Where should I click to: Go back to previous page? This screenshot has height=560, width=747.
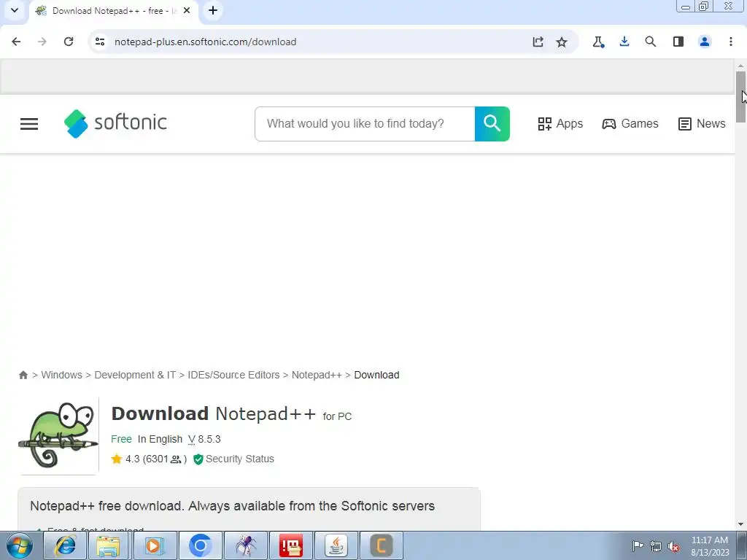point(16,42)
